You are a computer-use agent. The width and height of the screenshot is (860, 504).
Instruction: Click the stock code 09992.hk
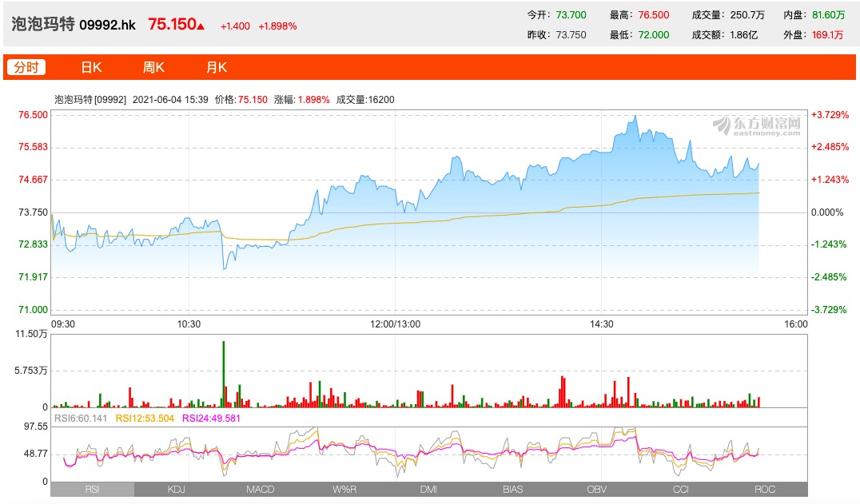[x=107, y=26]
